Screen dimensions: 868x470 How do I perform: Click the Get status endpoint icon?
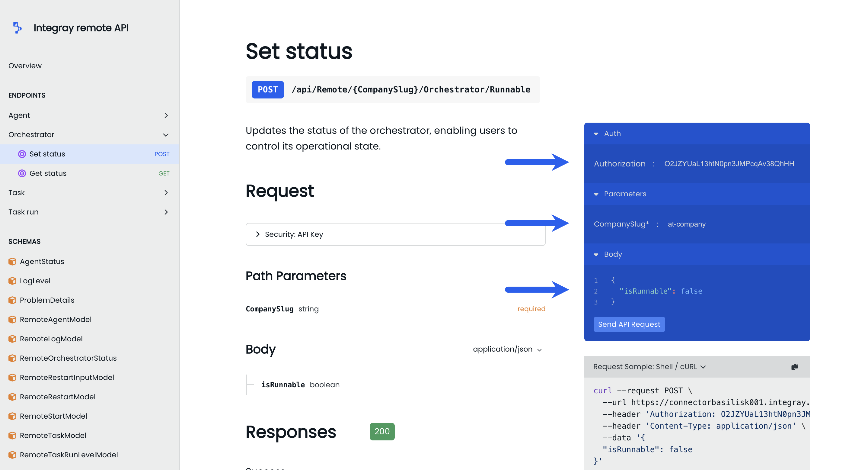pos(22,173)
